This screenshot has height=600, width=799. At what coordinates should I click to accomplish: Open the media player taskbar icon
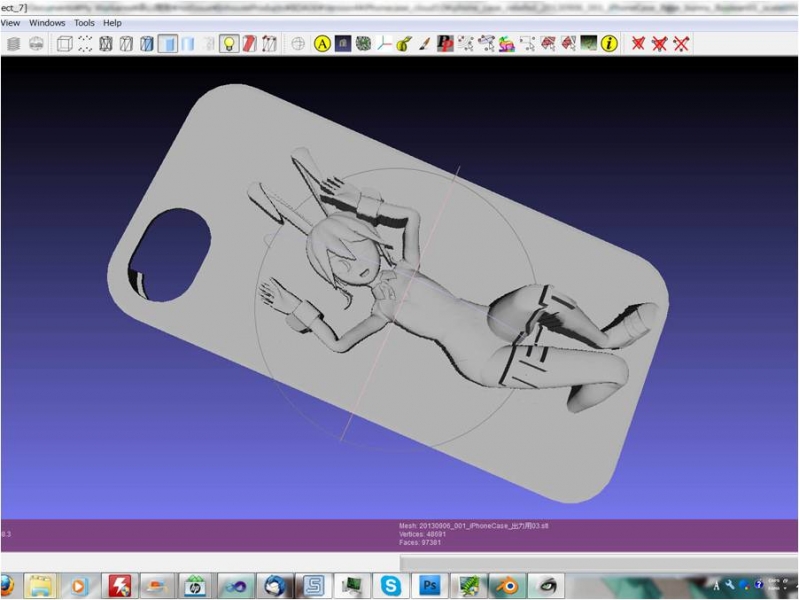click(x=78, y=586)
